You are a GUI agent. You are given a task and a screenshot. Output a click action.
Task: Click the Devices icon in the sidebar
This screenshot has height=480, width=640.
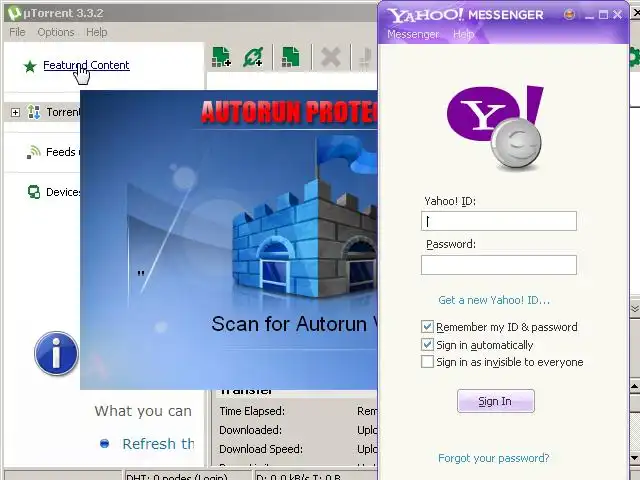pos(34,192)
